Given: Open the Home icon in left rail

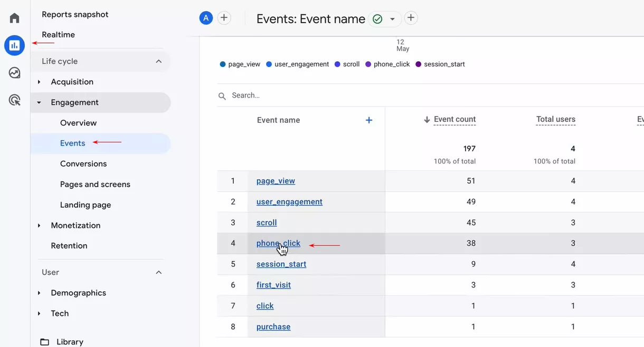Looking at the screenshot, I should coord(14,18).
